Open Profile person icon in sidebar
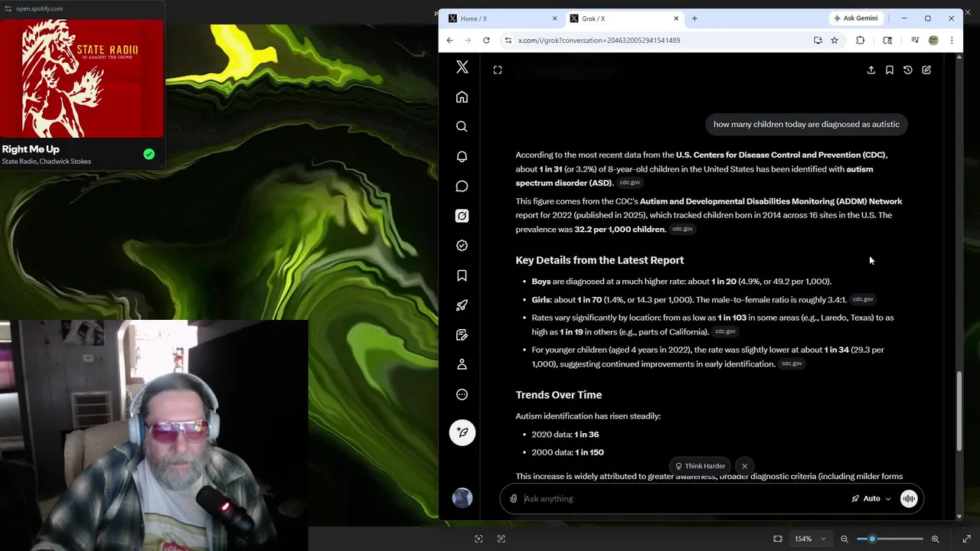The height and width of the screenshot is (551, 980). (462, 365)
